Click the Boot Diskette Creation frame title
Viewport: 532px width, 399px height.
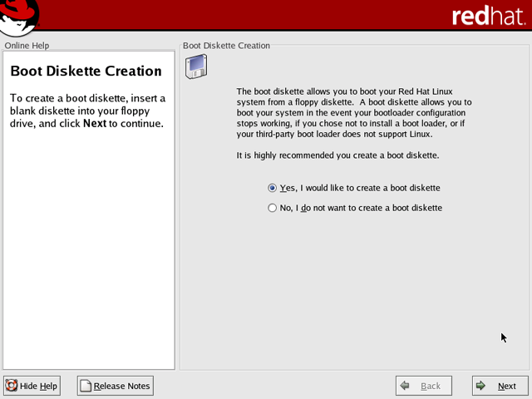click(x=226, y=46)
